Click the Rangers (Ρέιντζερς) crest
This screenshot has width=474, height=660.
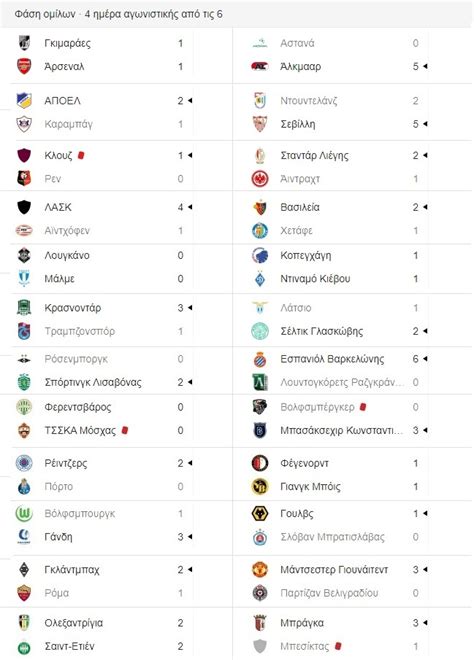(24, 463)
